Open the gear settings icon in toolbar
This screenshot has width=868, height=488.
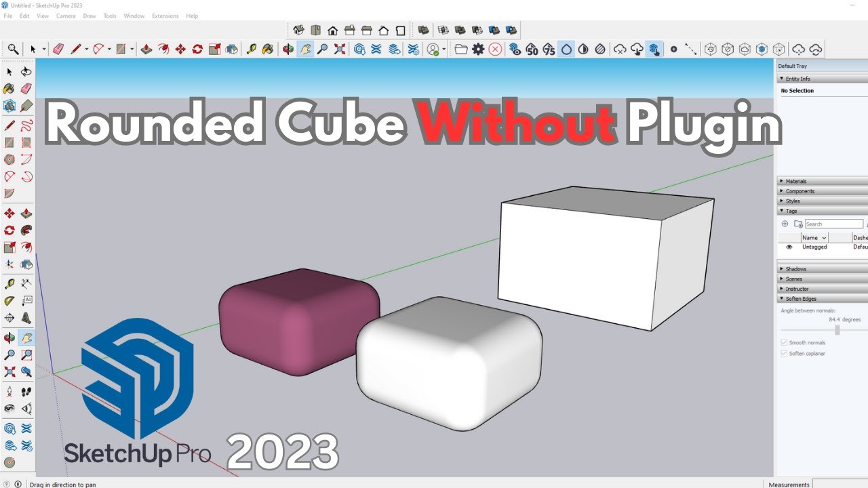(478, 49)
